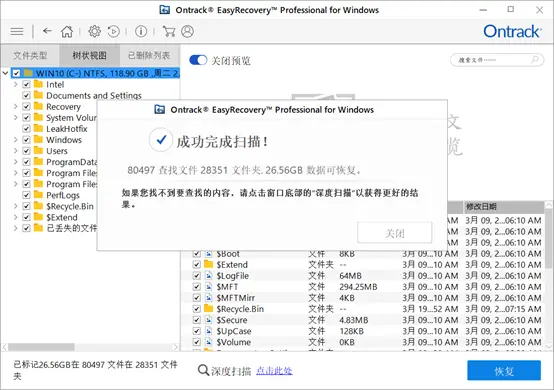Click the resume recovery icon
This screenshot has height=390, width=554.
[x=114, y=31]
